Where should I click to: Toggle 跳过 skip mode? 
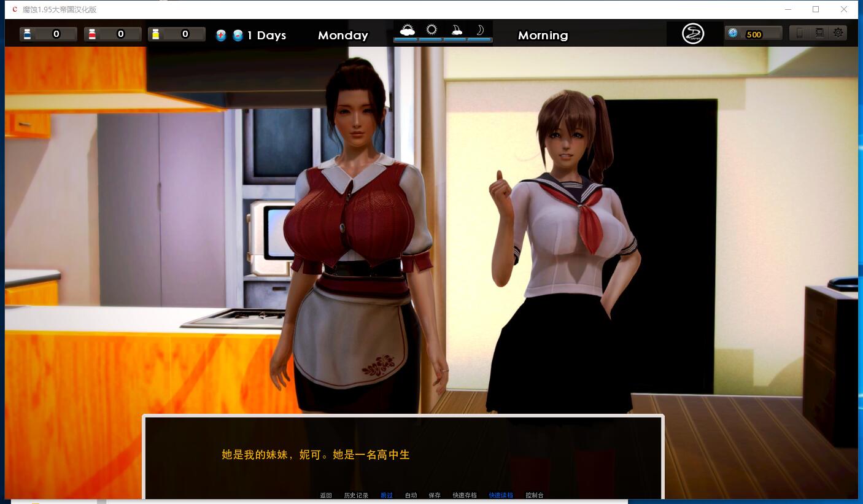387,495
